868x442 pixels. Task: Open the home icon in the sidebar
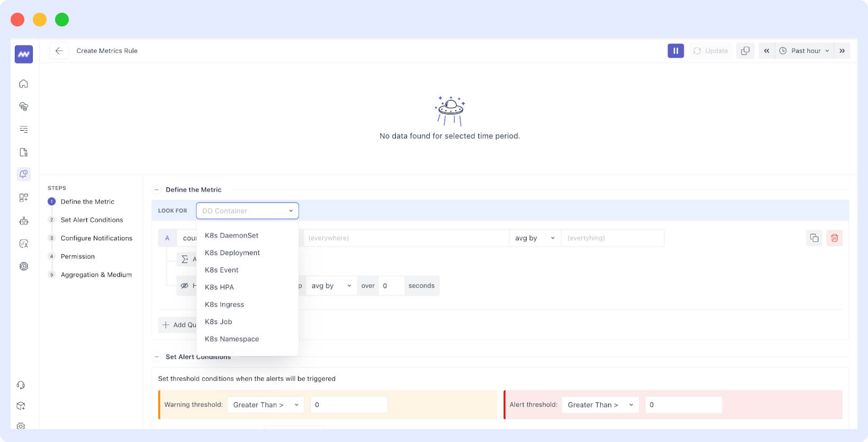click(24, 84)
